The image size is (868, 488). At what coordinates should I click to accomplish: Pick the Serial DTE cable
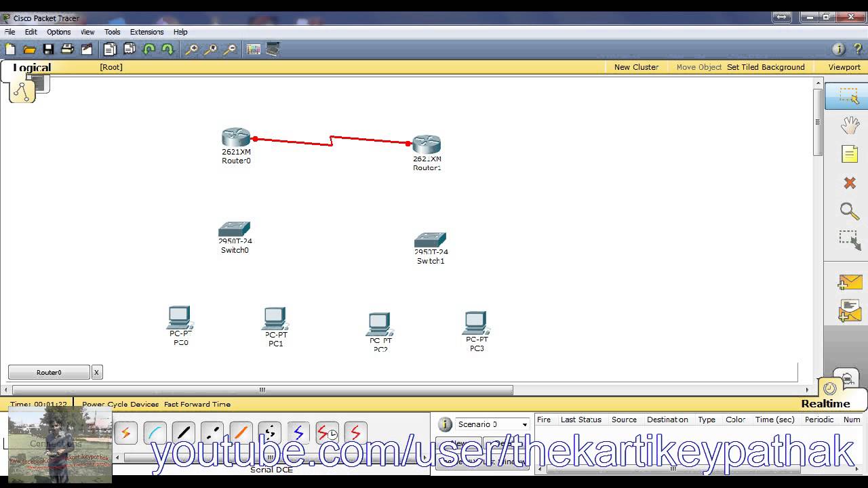click(x=356, y=432)
